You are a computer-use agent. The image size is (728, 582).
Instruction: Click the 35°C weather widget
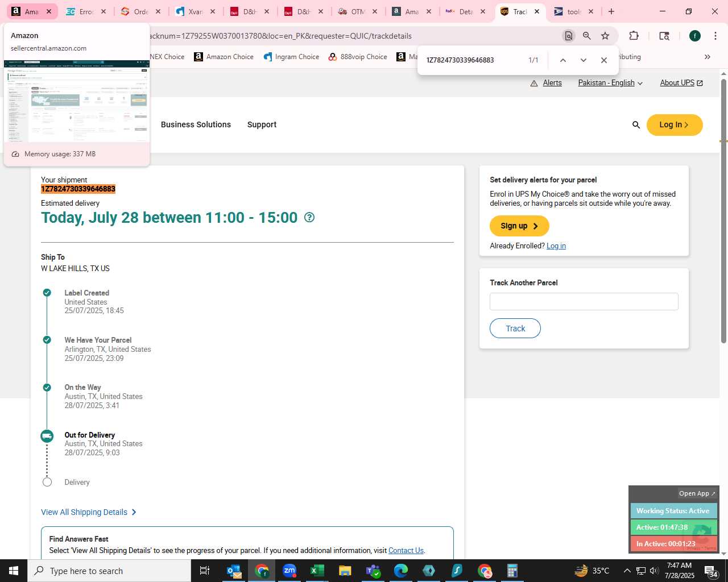point(591,571)
